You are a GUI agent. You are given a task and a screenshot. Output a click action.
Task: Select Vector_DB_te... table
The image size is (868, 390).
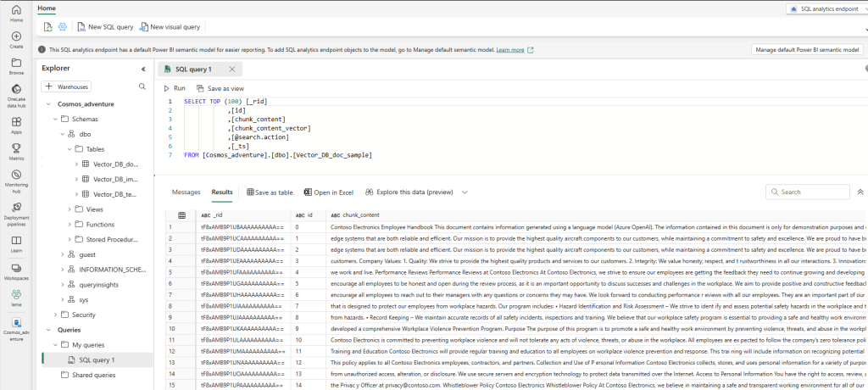click(x=114, y=194)
